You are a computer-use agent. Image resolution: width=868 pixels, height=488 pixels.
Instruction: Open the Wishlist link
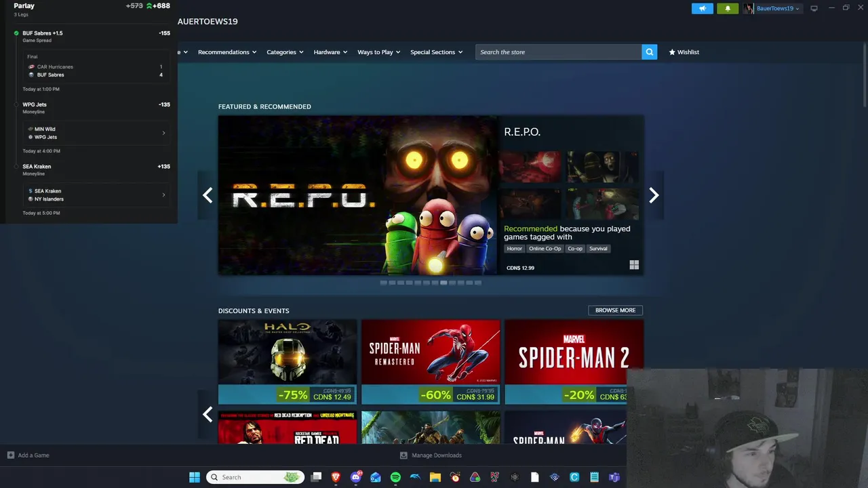tap(684, 52)
